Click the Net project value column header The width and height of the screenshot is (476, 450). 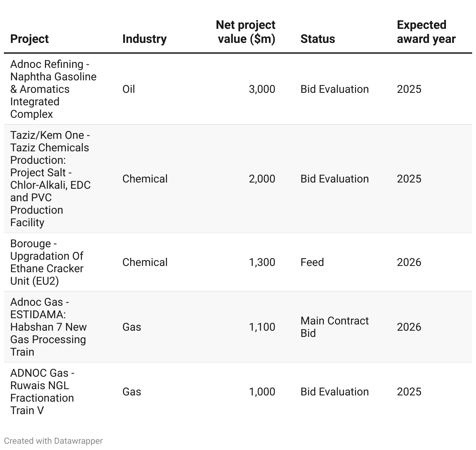(246, 32)
